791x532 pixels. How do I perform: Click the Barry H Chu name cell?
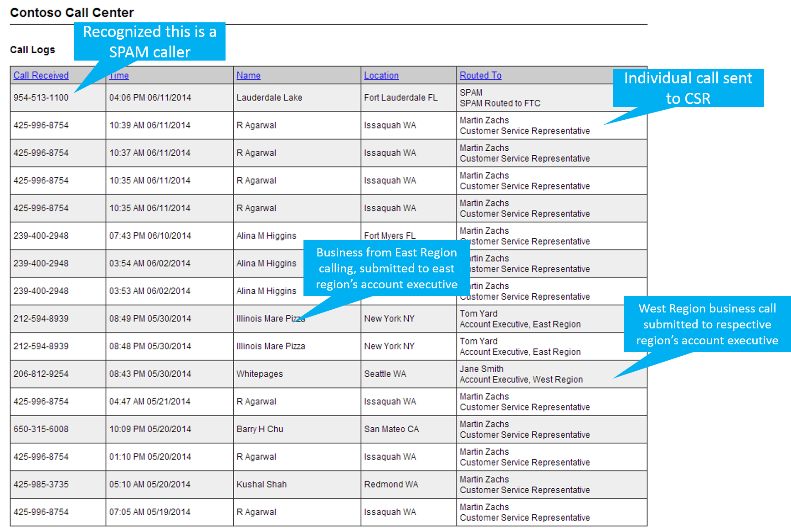[260, 429]
